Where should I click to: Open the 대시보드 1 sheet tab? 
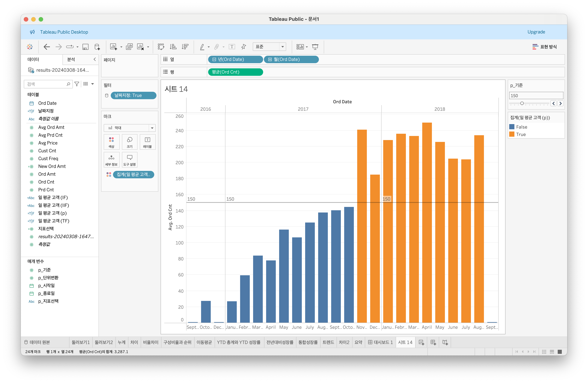point(380,342)
